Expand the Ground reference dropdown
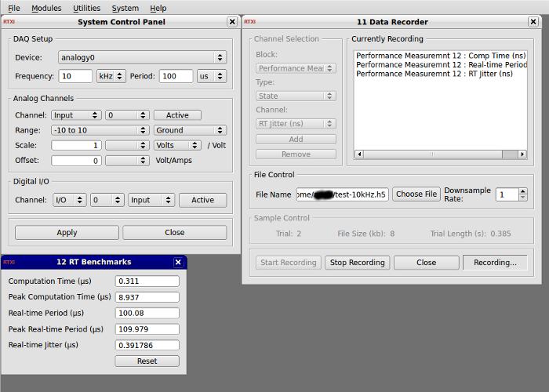This screenshot has width=549, height=392. (x=189, y=130)
